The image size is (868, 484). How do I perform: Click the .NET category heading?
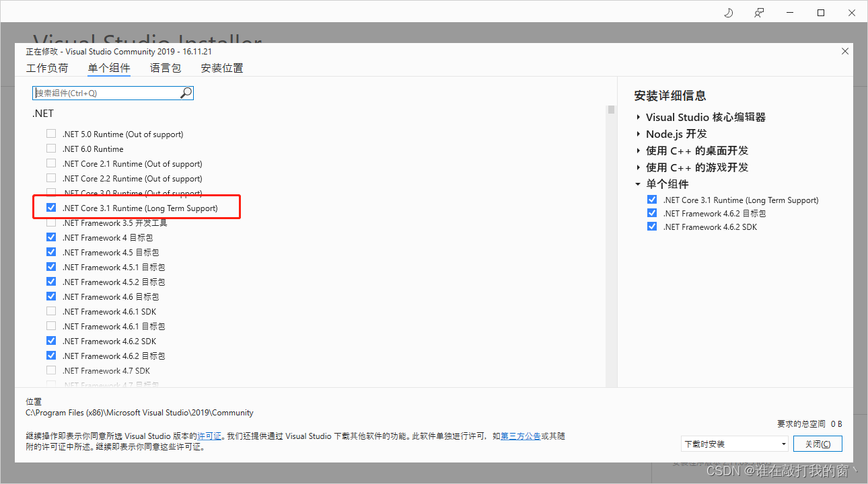click(43, 114)
